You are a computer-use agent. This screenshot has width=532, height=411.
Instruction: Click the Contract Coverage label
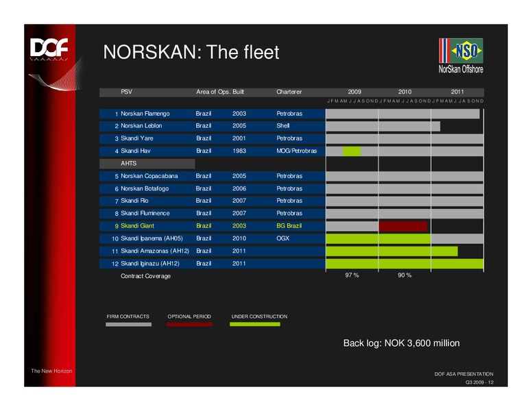[x=145, y=276]
